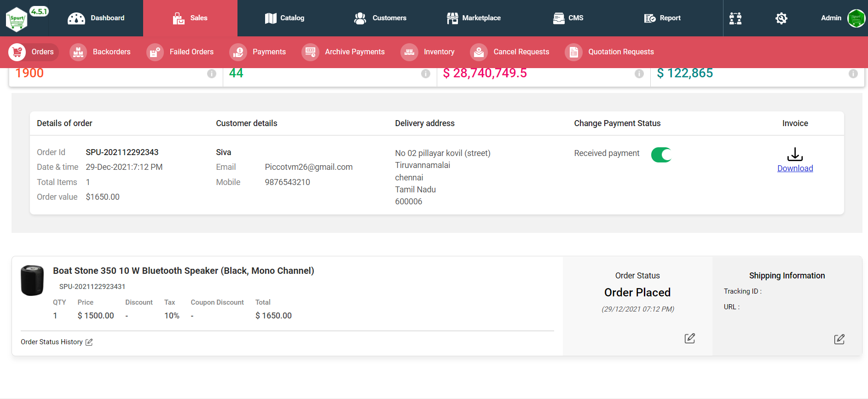This screenshot has width=868, height=399.
Task: Click the Tracking ID label
Action: coord(742,291)
